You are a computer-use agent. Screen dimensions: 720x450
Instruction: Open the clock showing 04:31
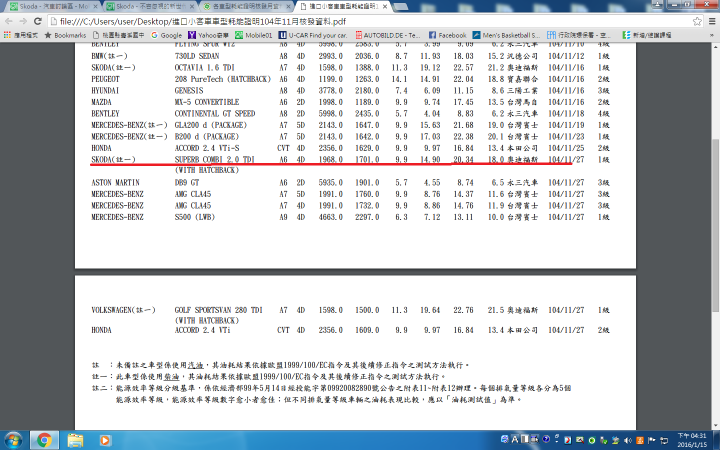[692, 440]
